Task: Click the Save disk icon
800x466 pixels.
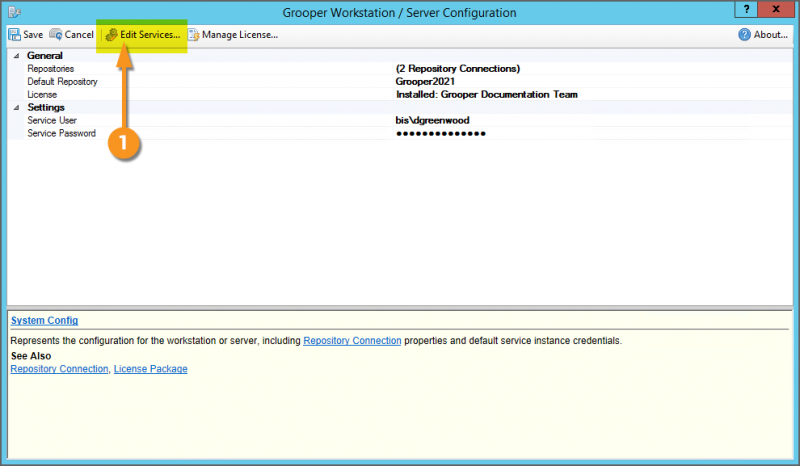Action: pos(14,35)
